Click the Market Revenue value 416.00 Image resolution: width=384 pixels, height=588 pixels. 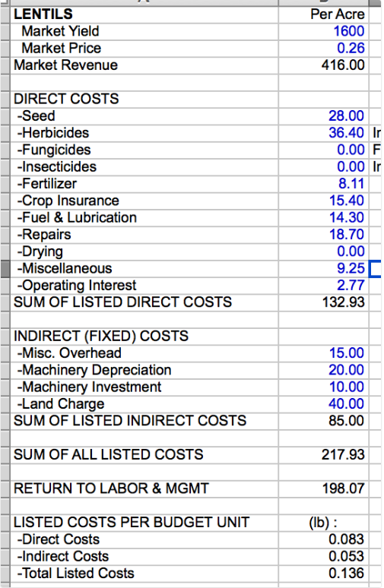tap(324, 65)
